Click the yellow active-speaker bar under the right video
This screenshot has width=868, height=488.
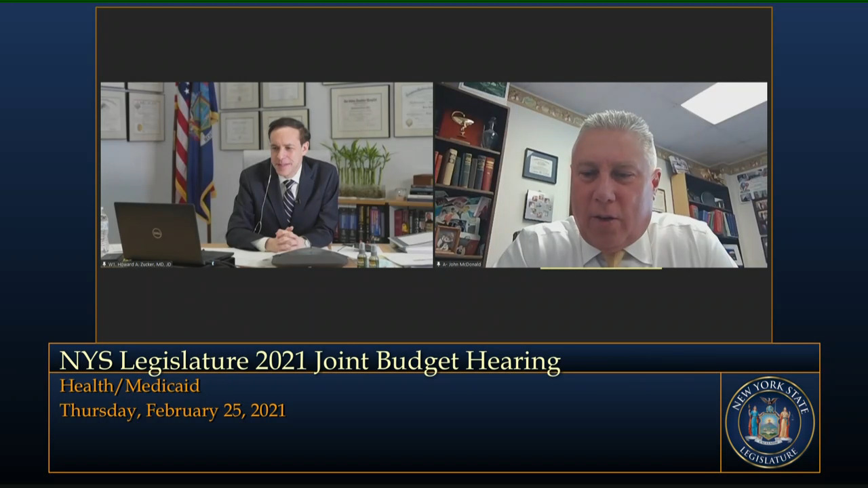[x=601, y=268]
